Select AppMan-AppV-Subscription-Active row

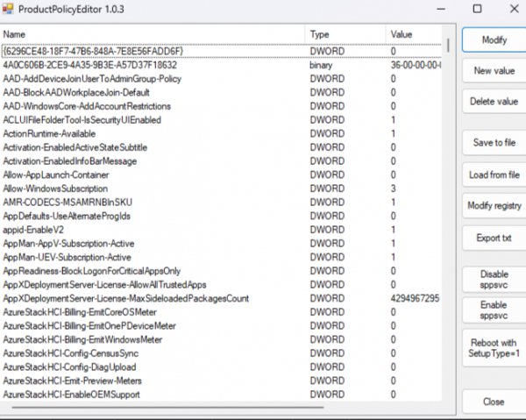pyautogui.click(x=222, y=244)
